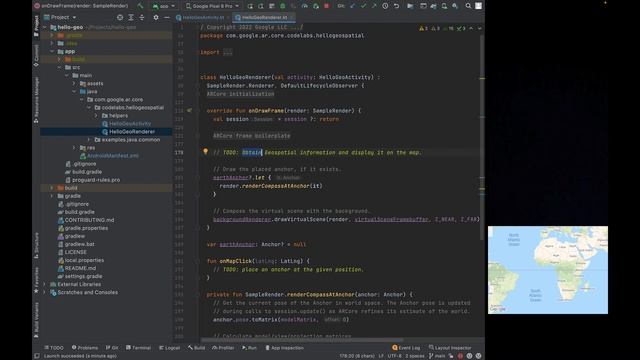640x360 pixels.
Task: Click Expand All icon in Project panel
Action: (x=131, y=18)
